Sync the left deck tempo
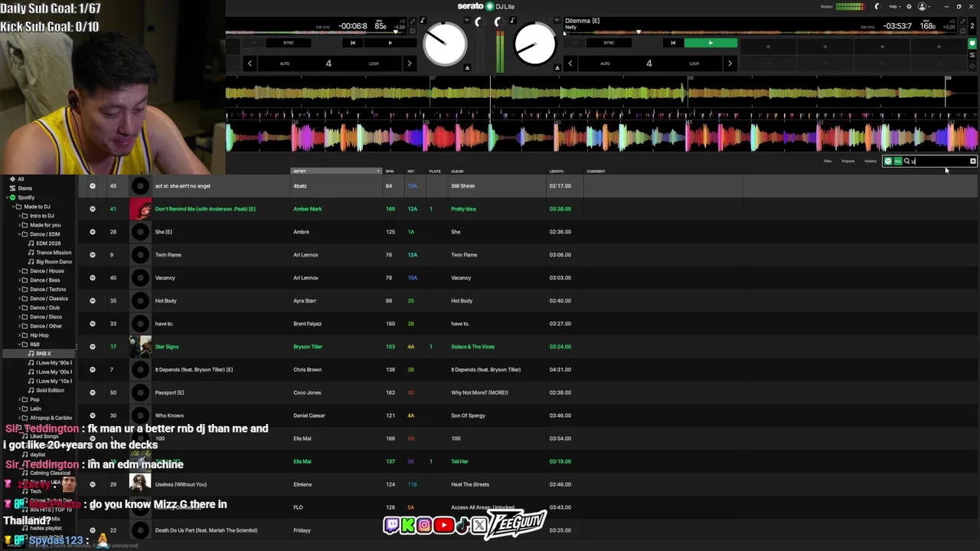The height and width of the screenshot is (551, 980). [289, 43]
